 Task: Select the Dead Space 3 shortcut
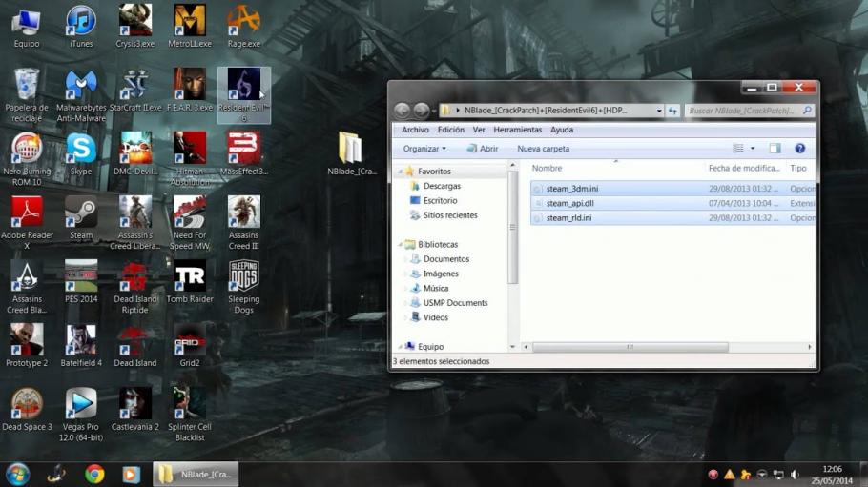(27, 409)
